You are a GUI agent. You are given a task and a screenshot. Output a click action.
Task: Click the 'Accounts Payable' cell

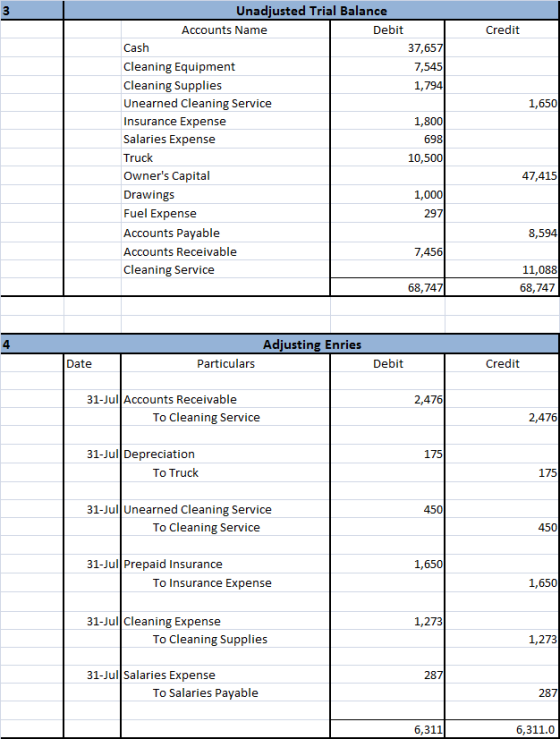(x=225, y=233)
